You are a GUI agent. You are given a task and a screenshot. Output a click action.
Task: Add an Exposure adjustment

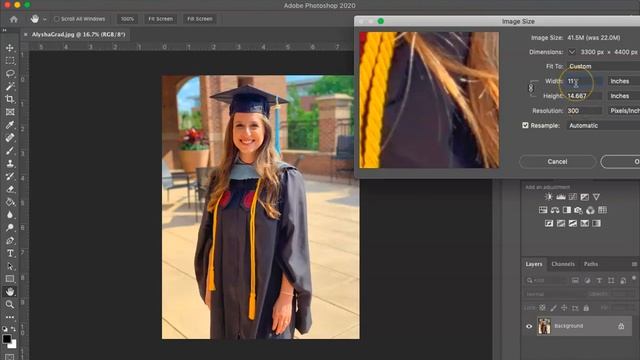click(x=584, y=197)
